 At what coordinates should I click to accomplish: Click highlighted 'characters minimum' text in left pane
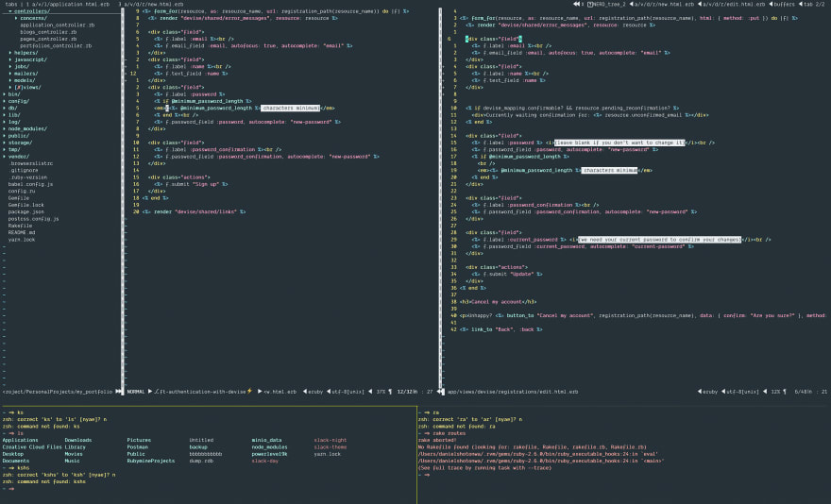[291, 109]
